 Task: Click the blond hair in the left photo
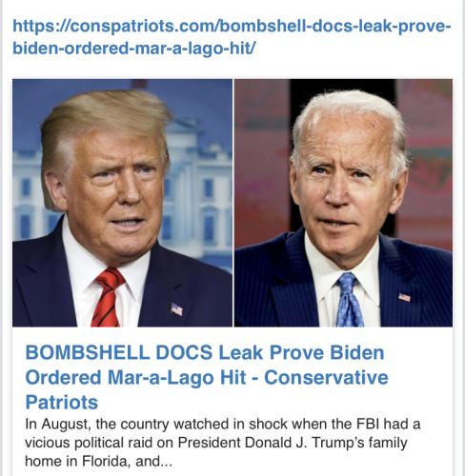(x=105, y=119)
